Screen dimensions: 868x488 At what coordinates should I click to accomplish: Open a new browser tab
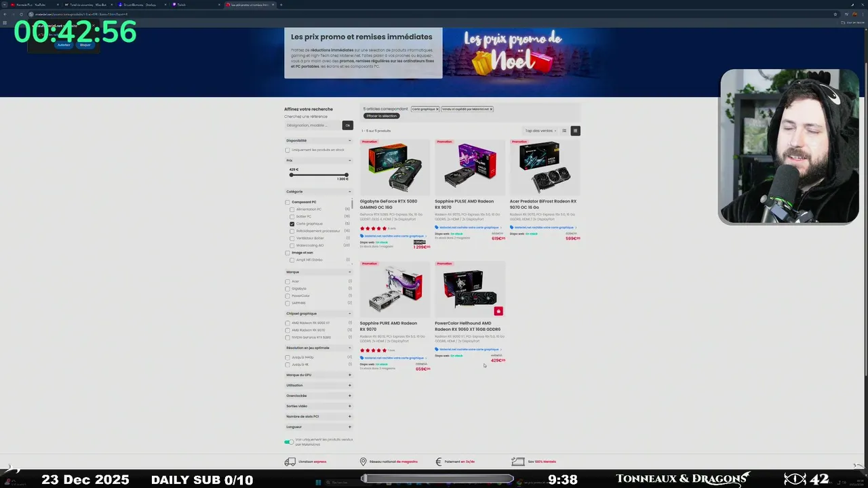coord(281,5)
